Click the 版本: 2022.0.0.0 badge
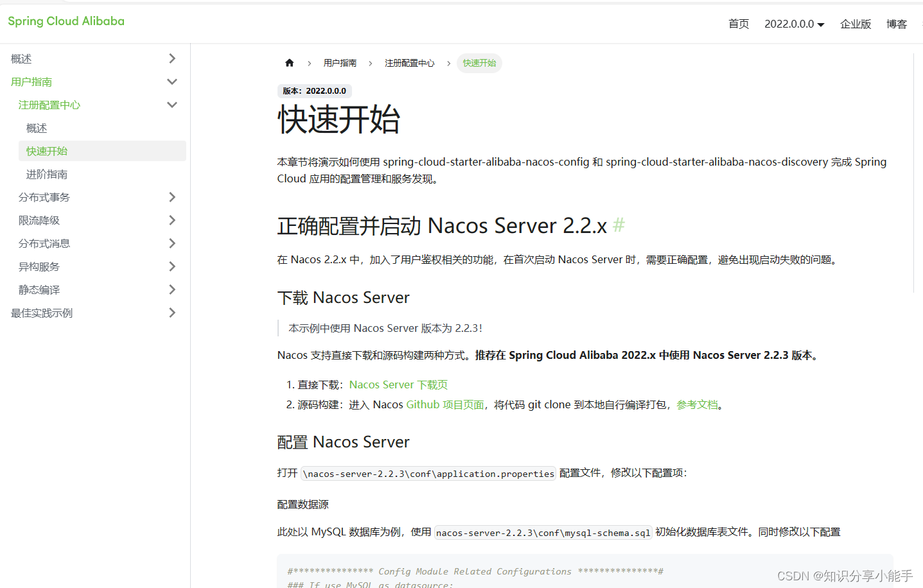 [x=315, y=91]
